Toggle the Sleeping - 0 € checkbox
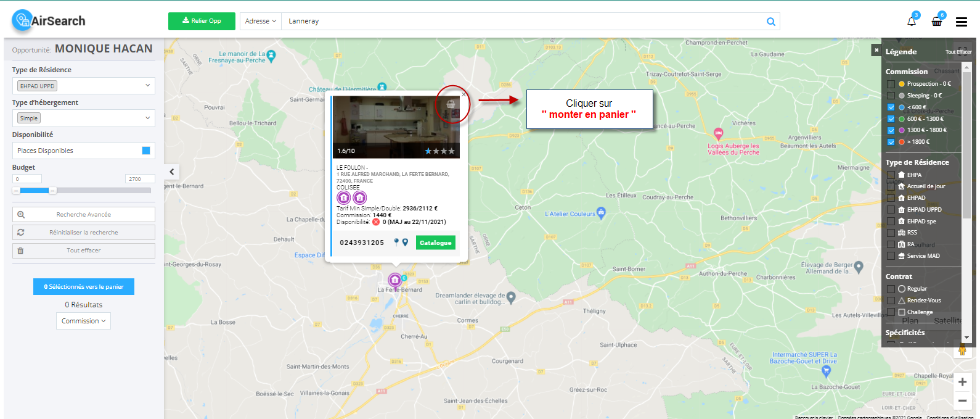Viewport: 980px width, 419px height. pyautogui.click(x=891, y=96)
